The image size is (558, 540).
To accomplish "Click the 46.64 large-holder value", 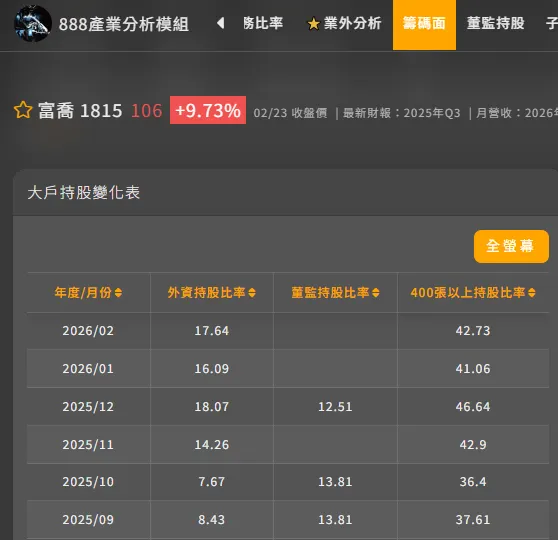I will [473, 407].
